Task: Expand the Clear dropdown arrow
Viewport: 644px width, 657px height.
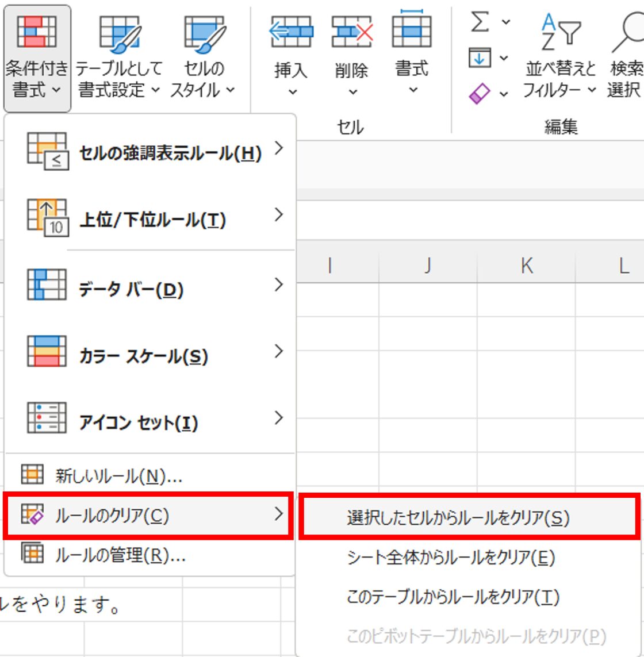Action: pos(504,94)
